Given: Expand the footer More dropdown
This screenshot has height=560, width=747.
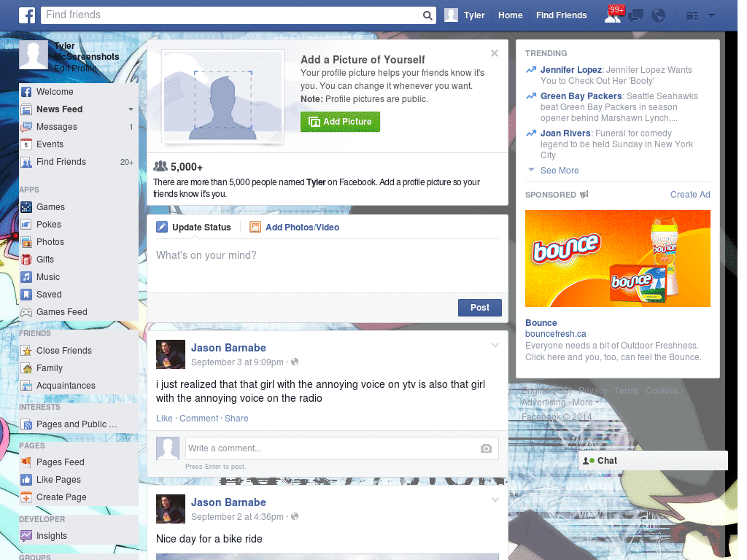Looking at the screenshot, I should [586, 402].
